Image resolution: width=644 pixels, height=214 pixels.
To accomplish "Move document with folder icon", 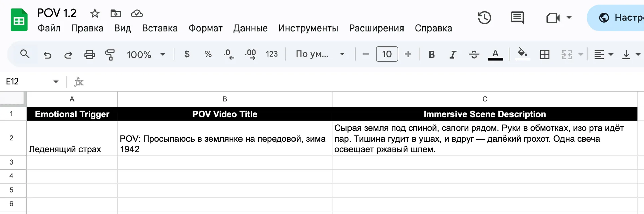I will tap(116, 14).
